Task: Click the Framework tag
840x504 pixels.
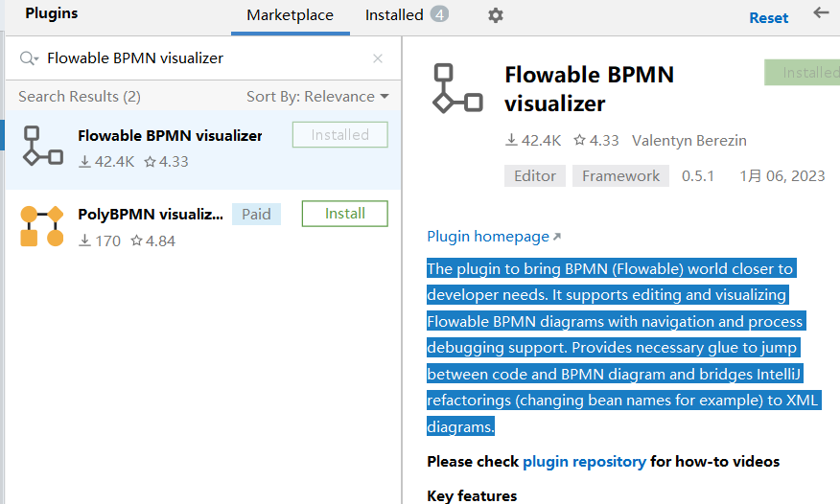Action: (x=621, y=176)
